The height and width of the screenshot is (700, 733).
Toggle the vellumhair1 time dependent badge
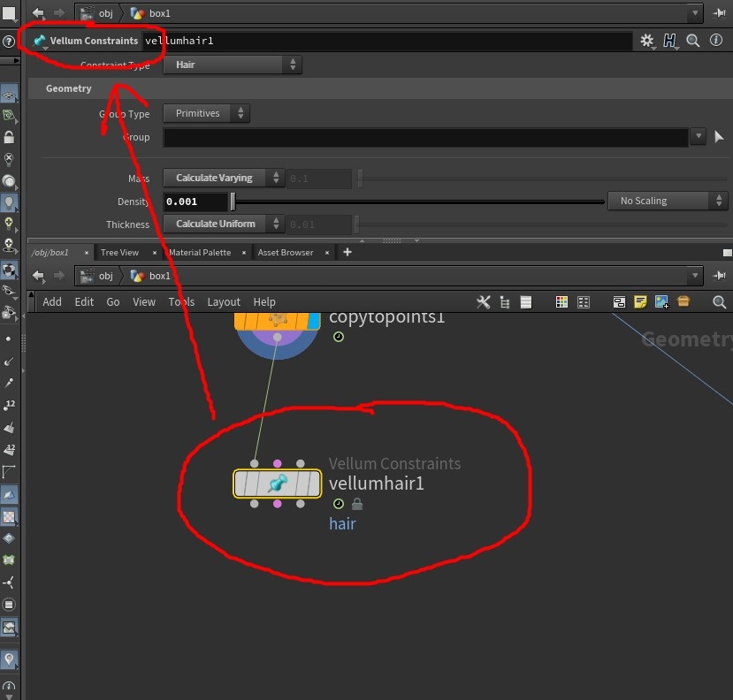point(339,504)
